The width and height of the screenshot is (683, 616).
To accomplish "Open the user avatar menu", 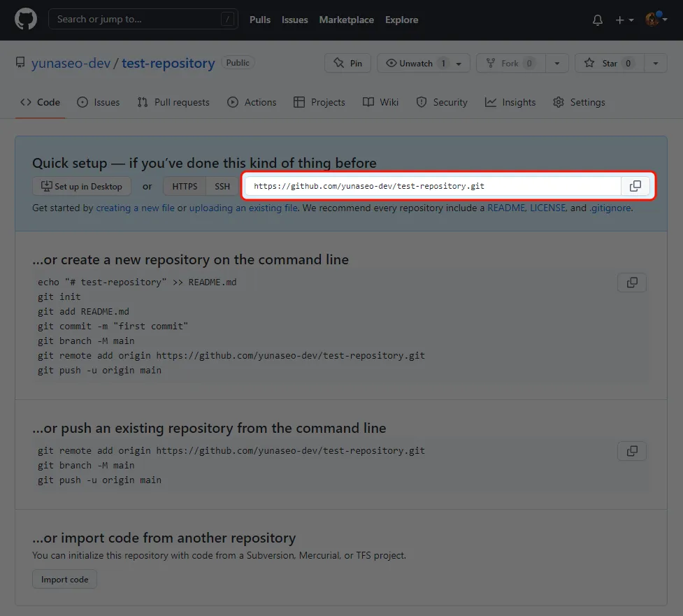I will point(656,19).
